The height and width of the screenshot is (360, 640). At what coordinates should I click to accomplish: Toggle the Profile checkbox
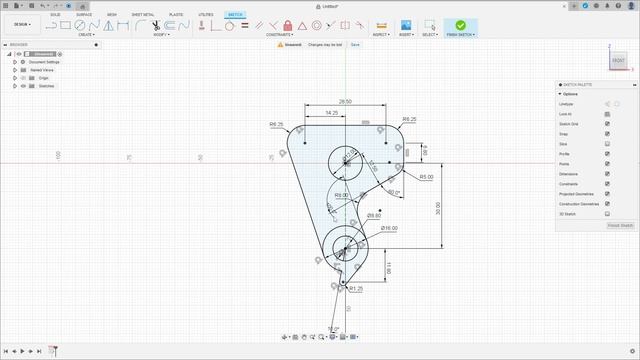607,154
